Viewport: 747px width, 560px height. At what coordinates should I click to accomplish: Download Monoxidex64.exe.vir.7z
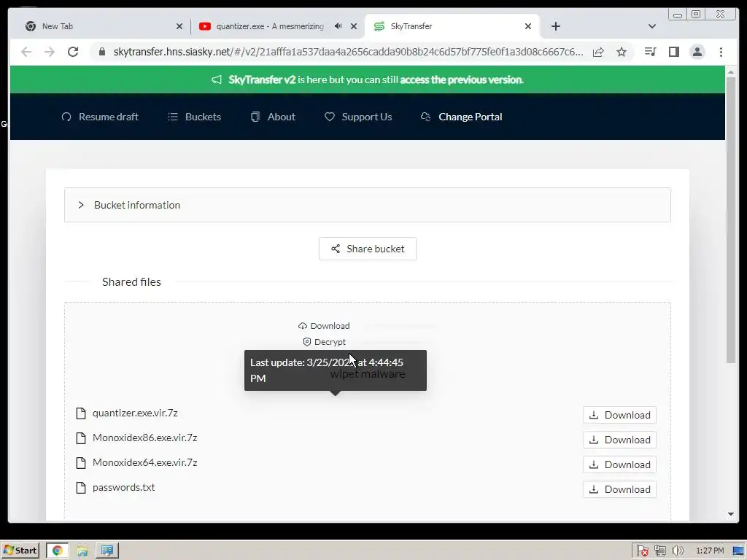[619, 464]
